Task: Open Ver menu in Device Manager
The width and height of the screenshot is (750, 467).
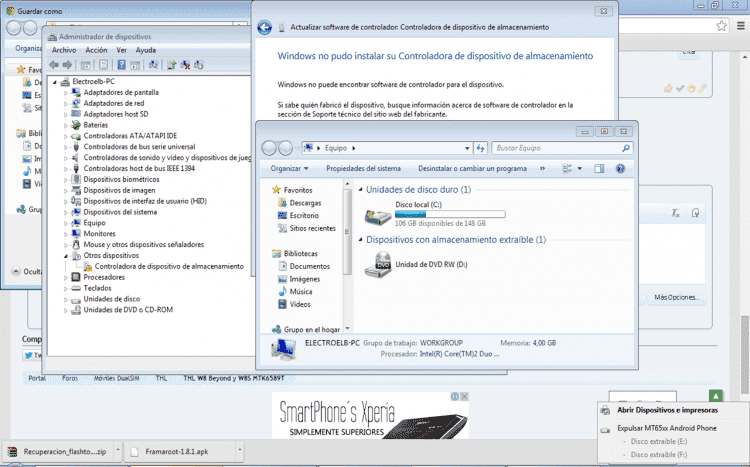Action: coord(121,50)
